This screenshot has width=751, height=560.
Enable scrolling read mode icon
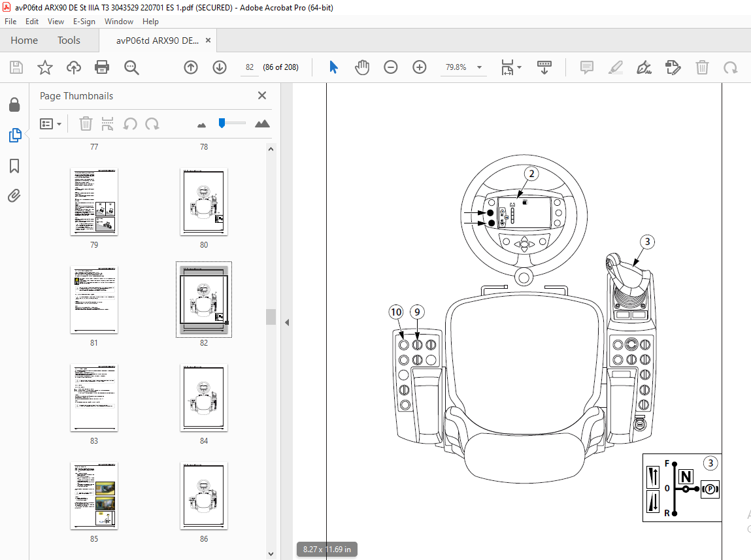tap(544, 67)
